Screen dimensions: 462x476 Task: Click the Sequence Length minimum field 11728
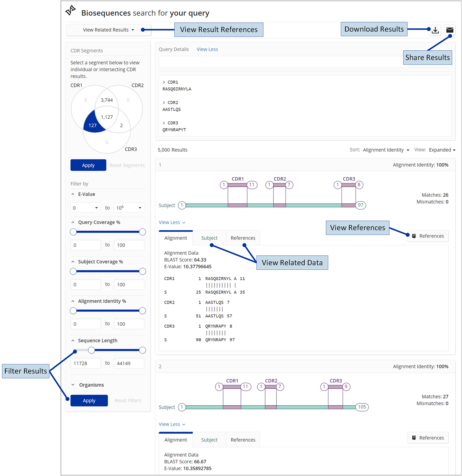[x=86, y=363]
